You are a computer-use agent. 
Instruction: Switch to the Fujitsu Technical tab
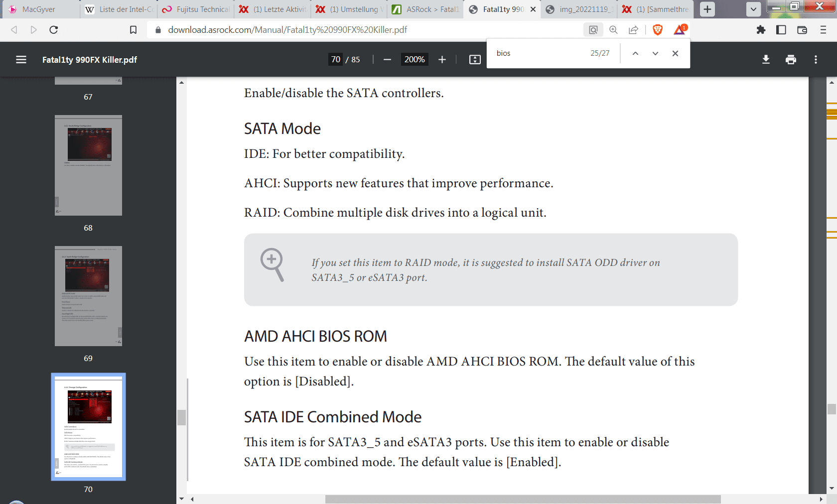[x=196, y=9]
